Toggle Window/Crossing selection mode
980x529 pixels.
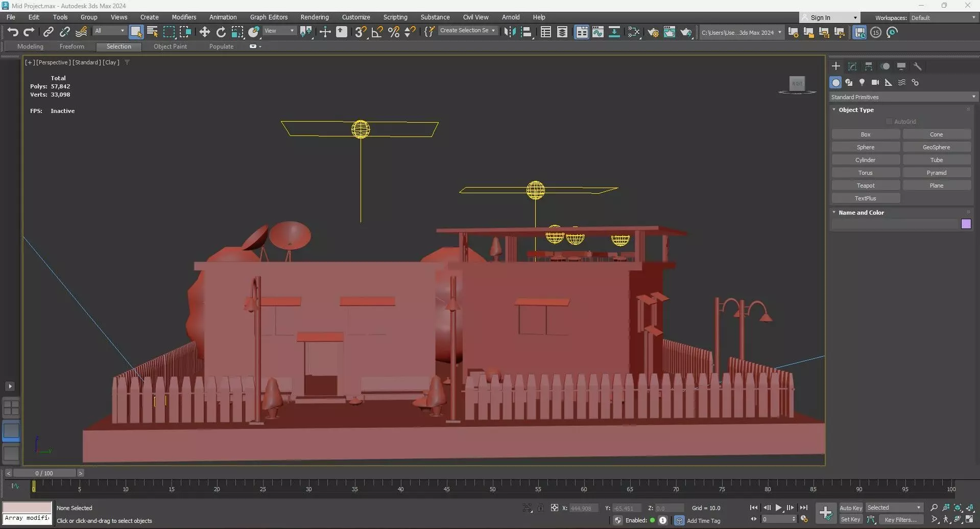(185, 32)
